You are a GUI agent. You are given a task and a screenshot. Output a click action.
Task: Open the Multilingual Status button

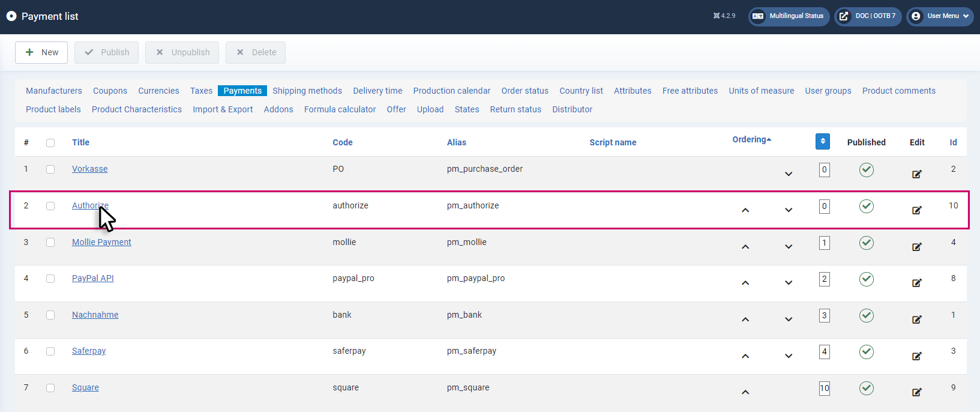[x=789, y=16]
